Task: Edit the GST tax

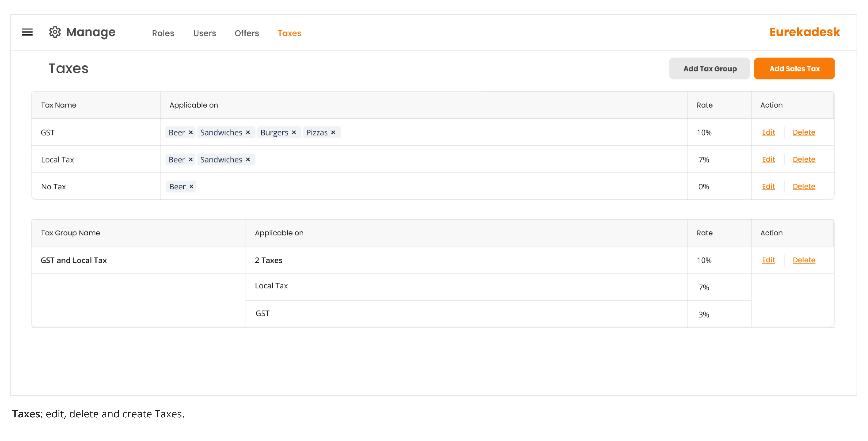Action: point(769,132)
